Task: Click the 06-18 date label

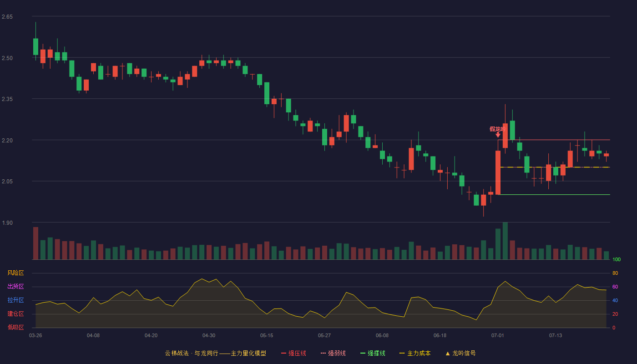Action: (440, 335)
